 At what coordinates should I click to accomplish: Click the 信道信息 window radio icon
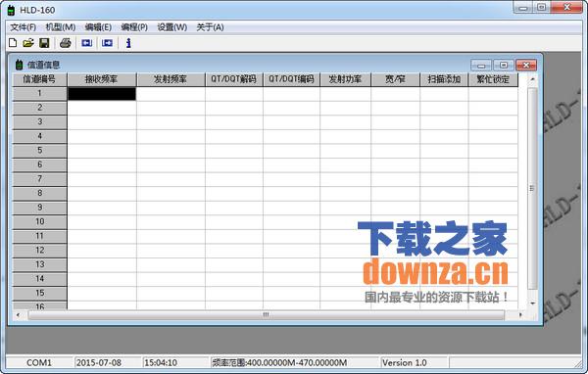tap(19, 65)
